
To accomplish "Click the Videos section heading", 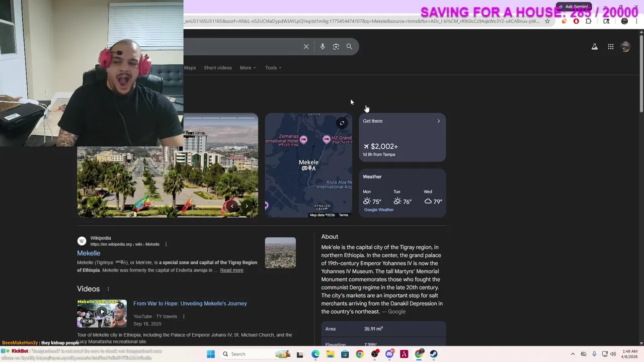I will coord(88,289).
